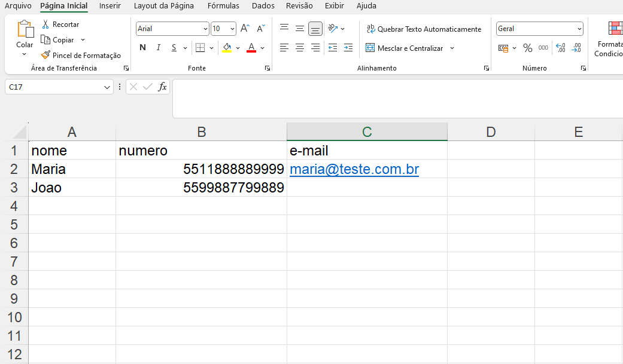Viewport: 623px width, 364px height.
Task: Click the insert function fx icon
Action: tap(162, 87)
